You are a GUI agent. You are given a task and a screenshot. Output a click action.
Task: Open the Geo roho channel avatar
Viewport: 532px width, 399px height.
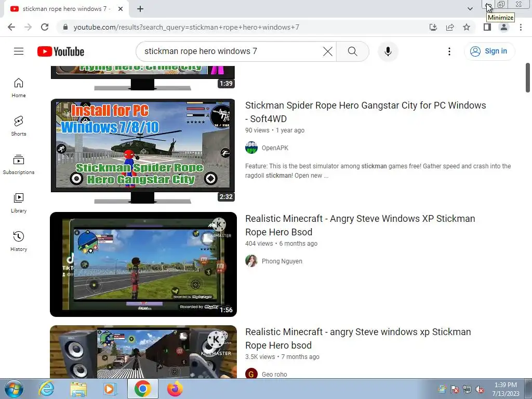click(x=251, y=374)
